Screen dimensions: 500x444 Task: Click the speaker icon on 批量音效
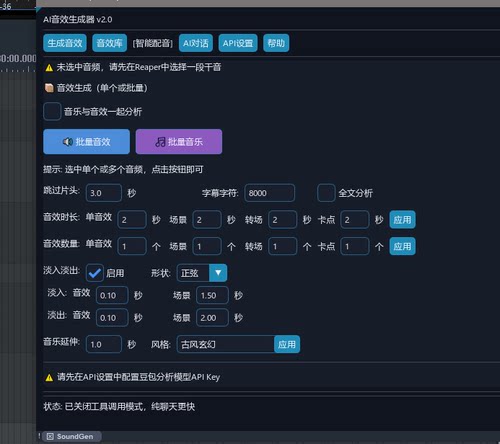(68, 142)
